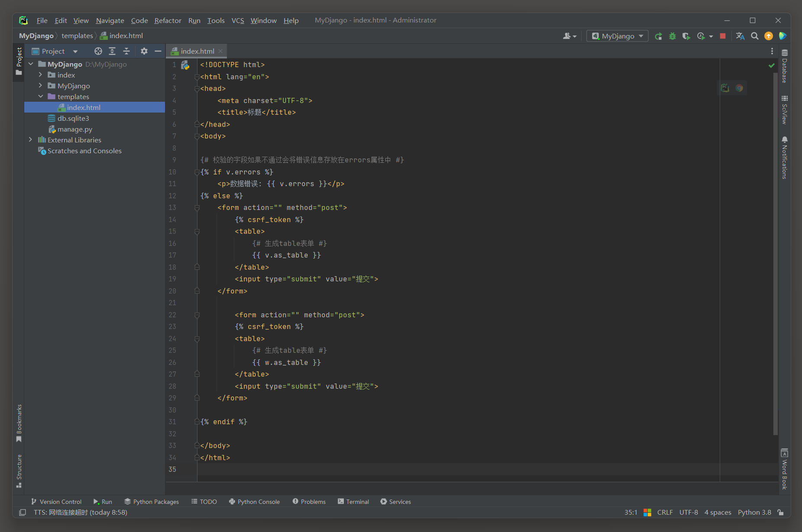Hide the Project tool window
The height and width of the screenshot is (532, 802).
158,52
